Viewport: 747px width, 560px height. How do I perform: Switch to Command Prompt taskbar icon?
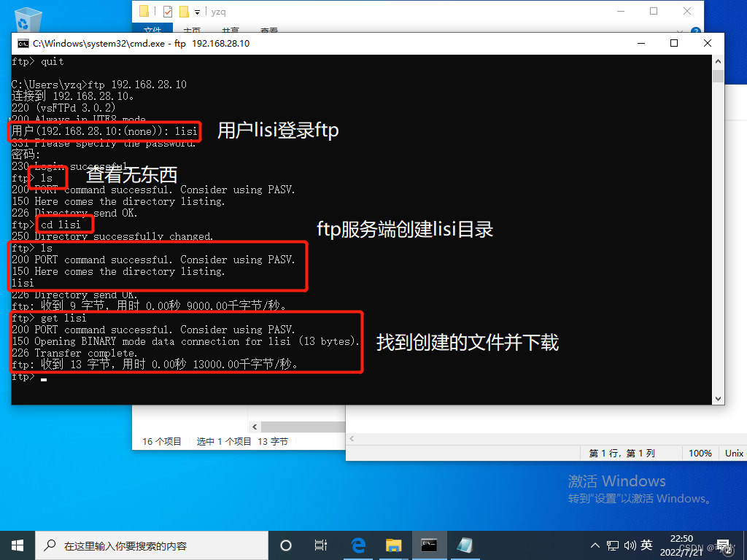[429, 545]
